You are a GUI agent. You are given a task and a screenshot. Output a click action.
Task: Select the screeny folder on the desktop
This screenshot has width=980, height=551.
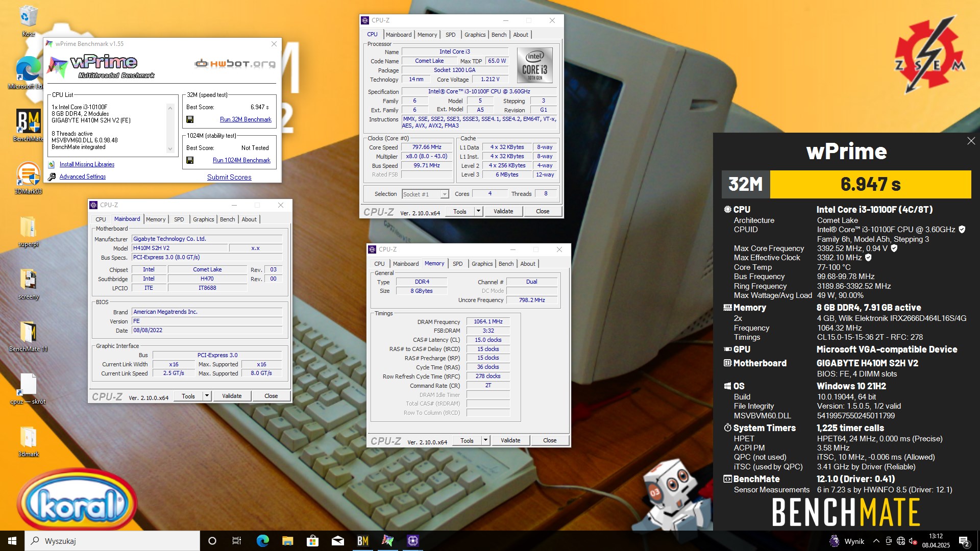click(x=28, y=283)
